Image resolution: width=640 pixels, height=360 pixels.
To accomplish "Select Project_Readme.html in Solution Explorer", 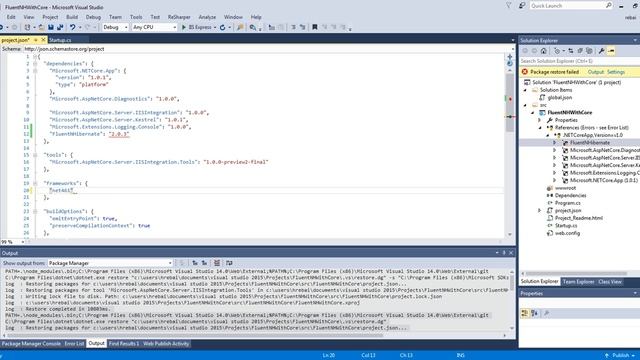I will point(579,218).
